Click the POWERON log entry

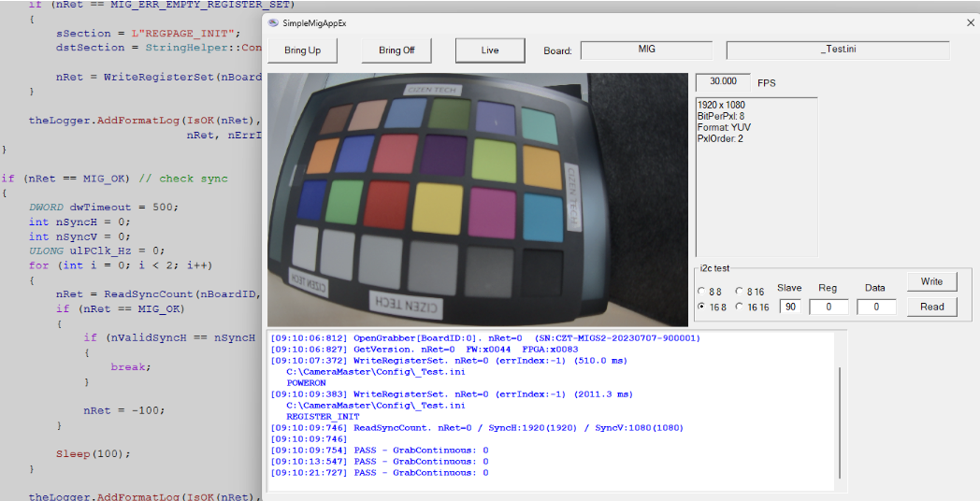click(x=307, y=383)
